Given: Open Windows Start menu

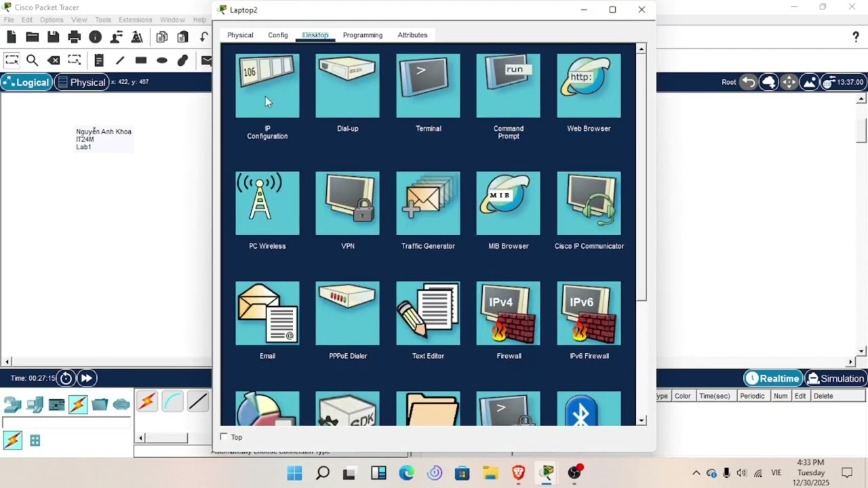Looking at the screenshot, I should [x=294, y=472].
